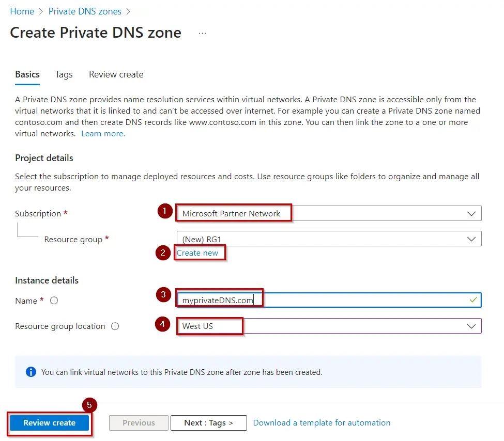Open the Review create tab

click(116, 74)
